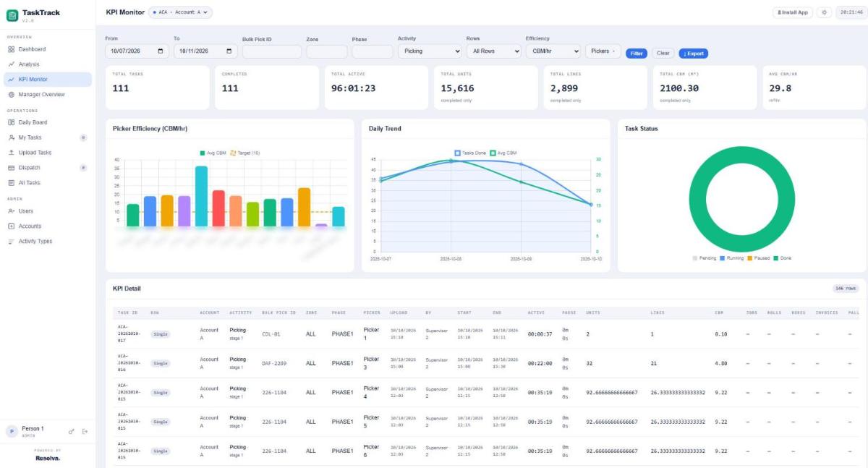
Task: Click the key icon beside Person 1
Action: click(71, 431)
